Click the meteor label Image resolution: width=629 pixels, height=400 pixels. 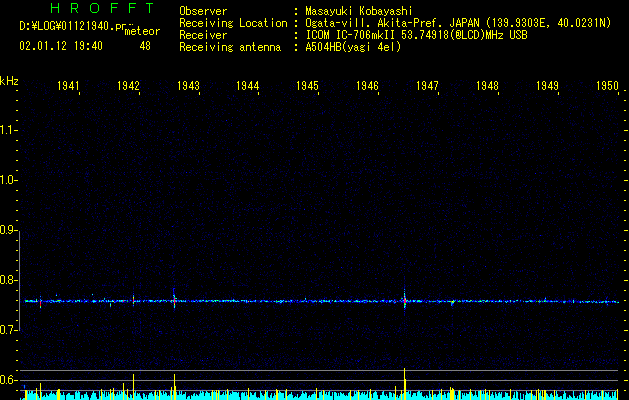[x=142, y=31]
